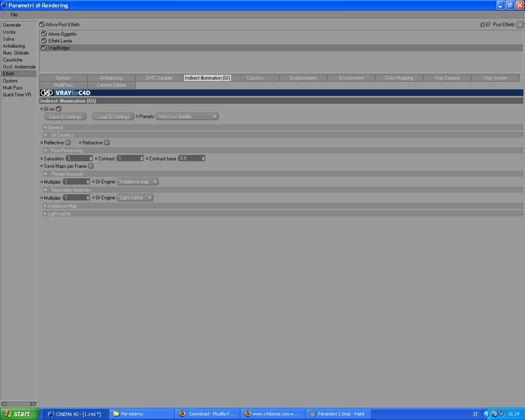Toggle the GI on checkbox
525x420 pixels.
pos(59,109)
